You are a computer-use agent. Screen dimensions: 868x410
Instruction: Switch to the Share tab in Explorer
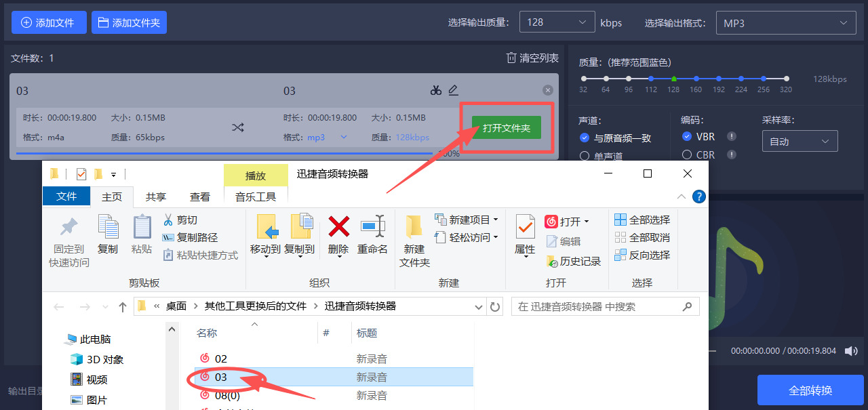156,197
